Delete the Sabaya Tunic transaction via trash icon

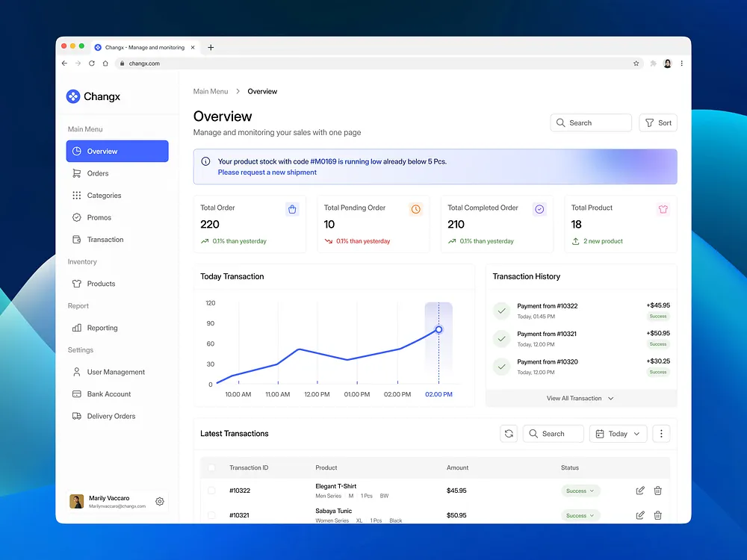658,515
